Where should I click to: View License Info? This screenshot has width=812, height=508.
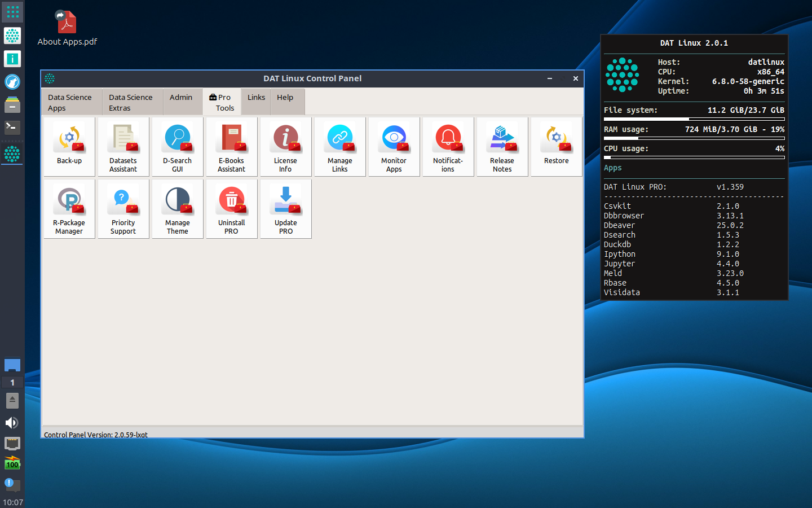pyautogui.click(x=285, y=147)
